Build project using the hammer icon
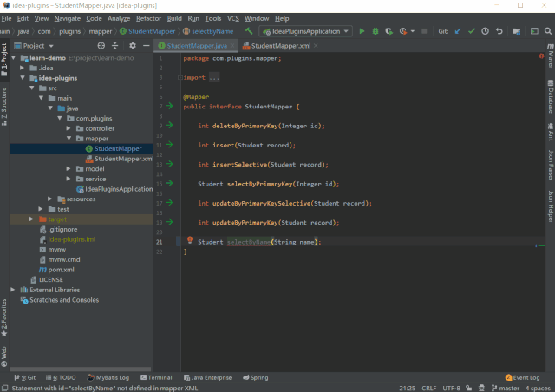Viewport: 555px width, 392px height. 249,31
